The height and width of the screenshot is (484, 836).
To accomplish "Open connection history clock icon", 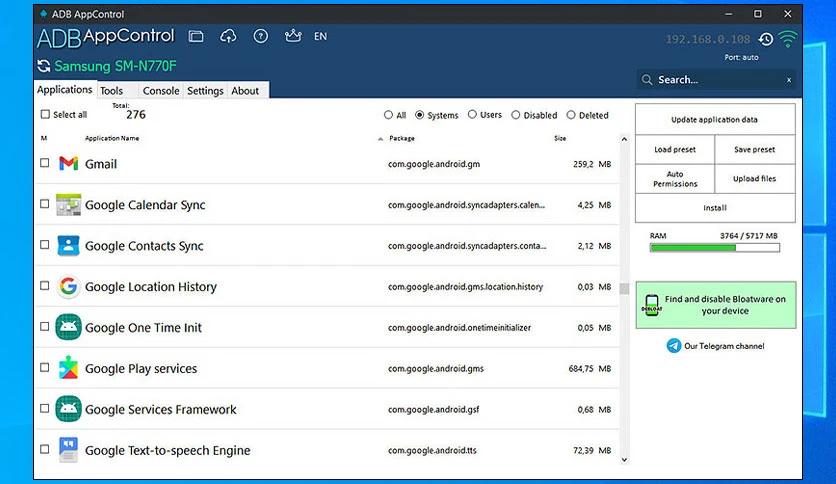I will pyautogui.click(x=766, y=39).
